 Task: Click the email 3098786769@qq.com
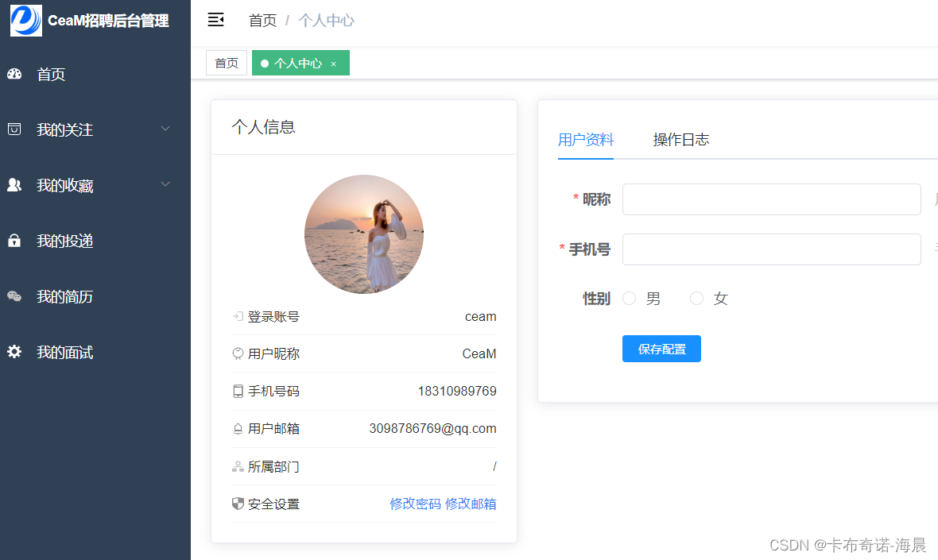432,429
